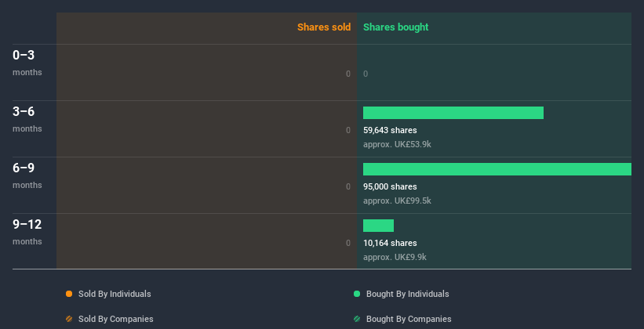Click the approx. UK£99.5k amount
The image size is (644, 329).
click(x=397, y=201)
